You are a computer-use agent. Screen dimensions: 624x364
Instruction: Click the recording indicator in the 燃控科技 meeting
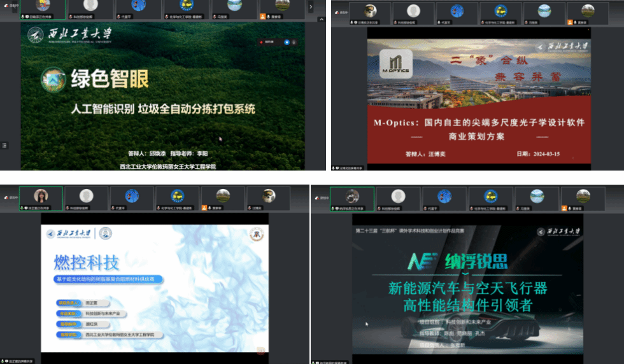(x=9, y=197)
